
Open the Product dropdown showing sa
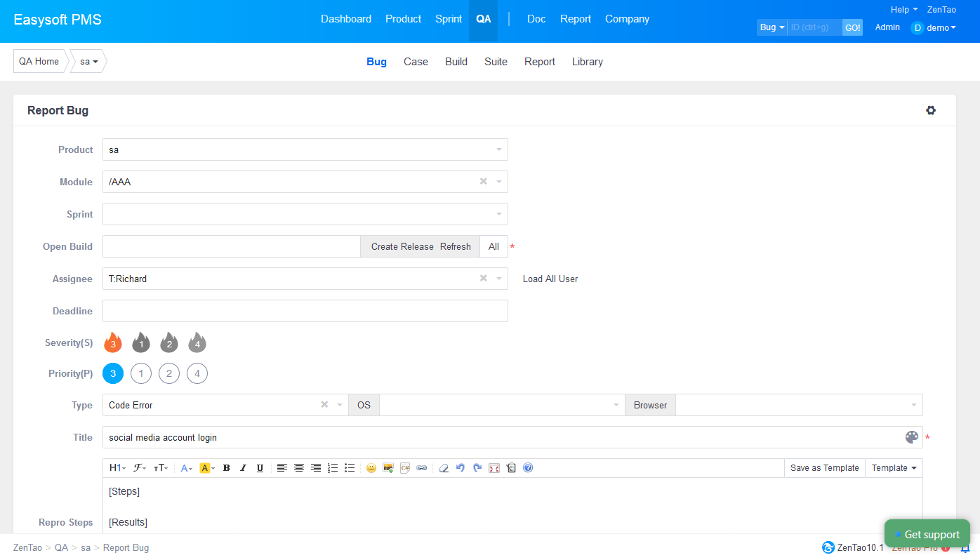305,149
